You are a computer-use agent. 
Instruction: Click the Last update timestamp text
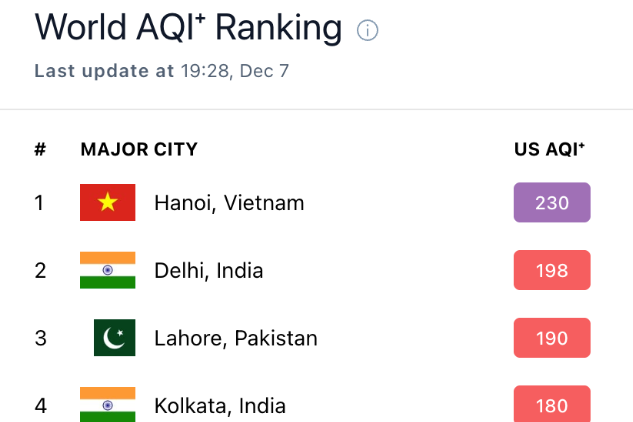pos(161,71)
